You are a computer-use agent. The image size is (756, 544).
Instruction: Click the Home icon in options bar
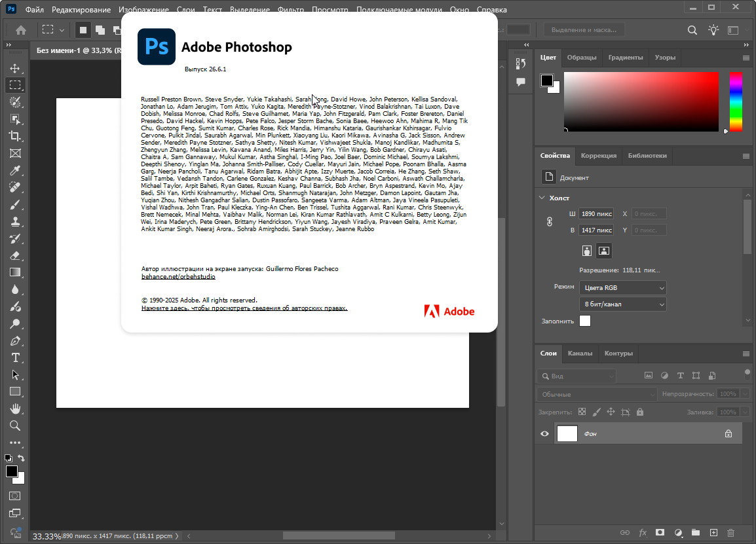click(21, 30)
